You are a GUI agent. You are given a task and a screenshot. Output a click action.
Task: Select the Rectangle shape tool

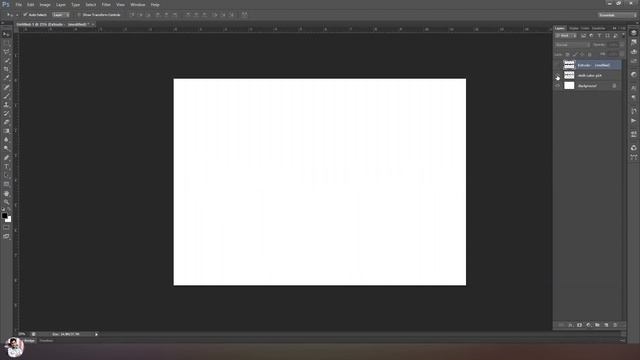(x=6, y=184)
